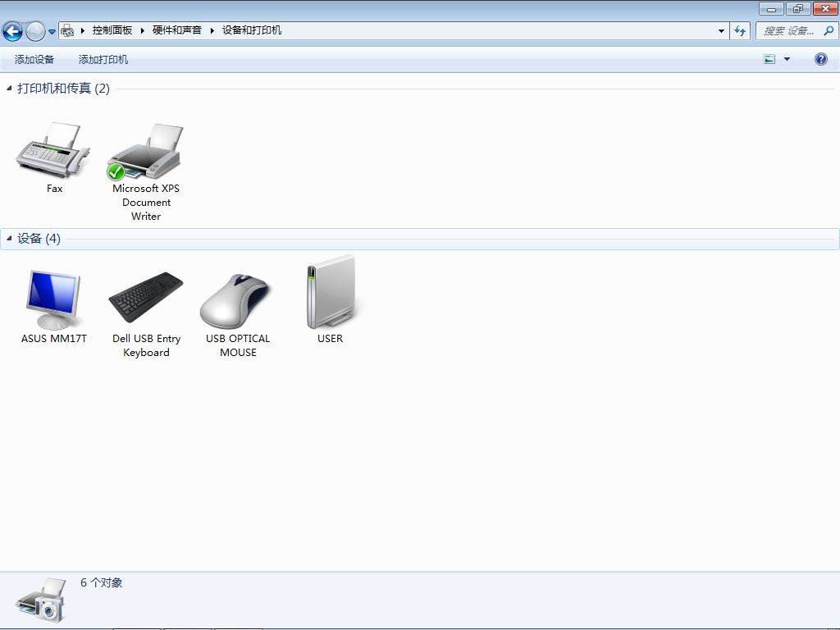Select the ASUS MM17T monitor icon
Screen dimensions: 840x630
tap(53, 300)
